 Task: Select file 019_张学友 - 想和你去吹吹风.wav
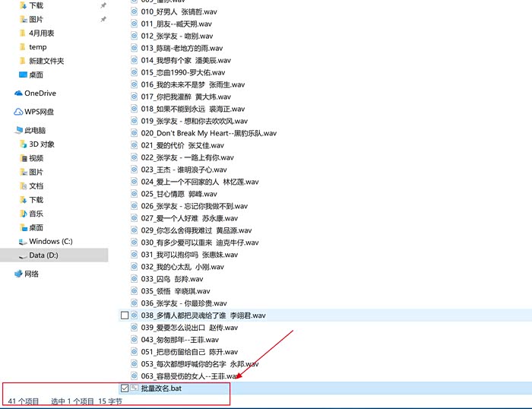[x=195, y=121]
